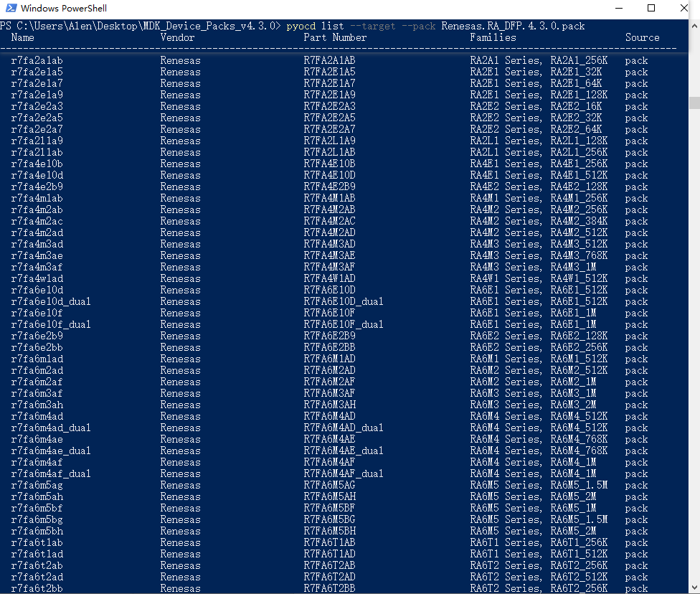Image resolution: width=700 pixels, height=594 pixels.
Task: Click part number 'R7FA2L1AB'
Action: point(329,152)
